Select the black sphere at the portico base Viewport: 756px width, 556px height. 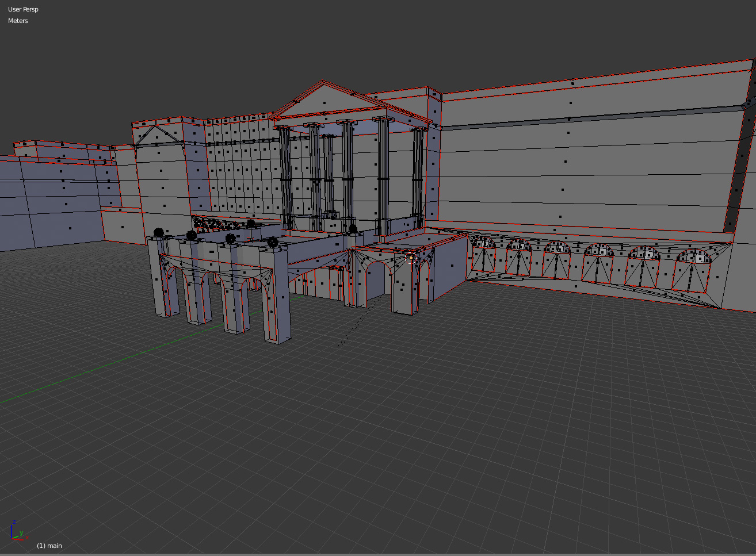(x=353, y=229)
